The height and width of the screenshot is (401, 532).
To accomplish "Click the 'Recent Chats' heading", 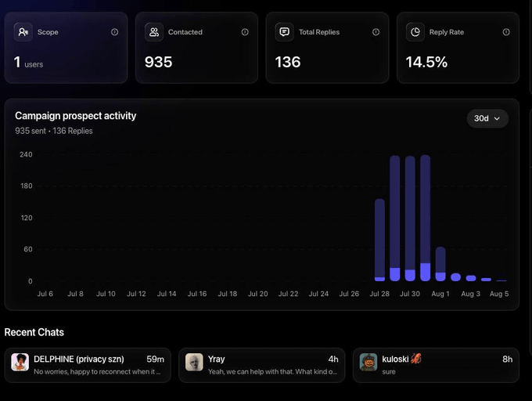I will (x=34, y=332).
